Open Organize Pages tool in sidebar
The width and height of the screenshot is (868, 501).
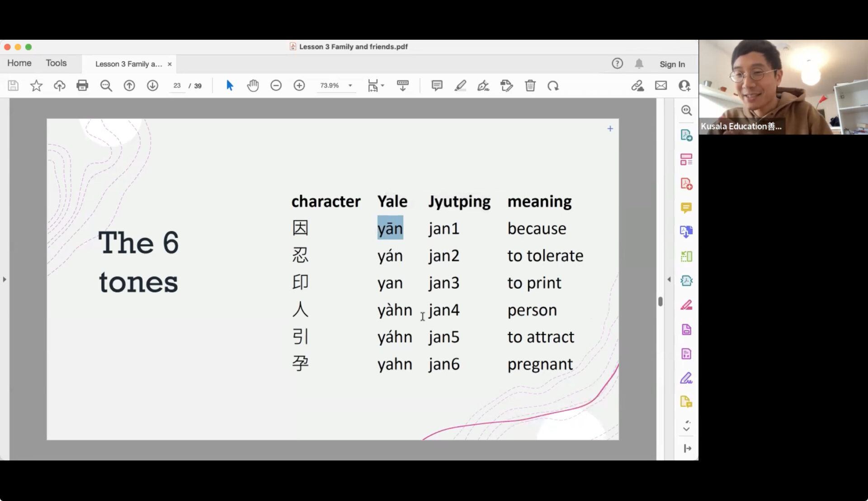pyautogui.click(x=686, y=159)
